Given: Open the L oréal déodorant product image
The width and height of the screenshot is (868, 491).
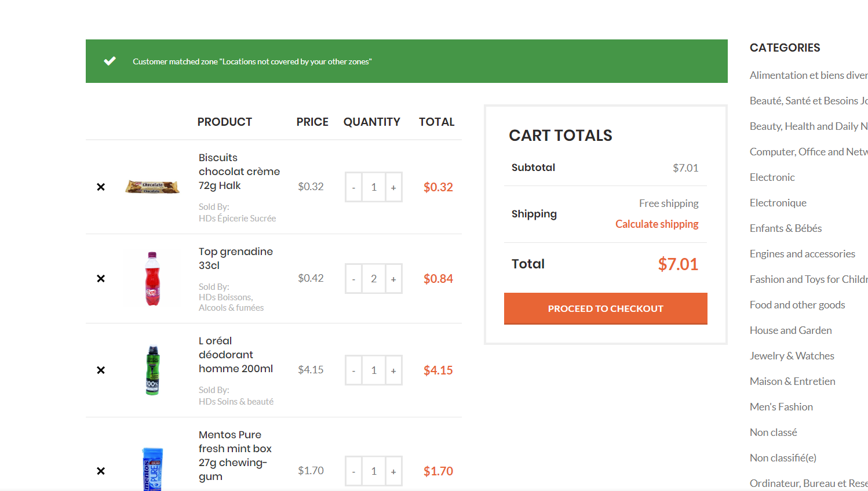Looking at the screenshot, I should 152,370.
